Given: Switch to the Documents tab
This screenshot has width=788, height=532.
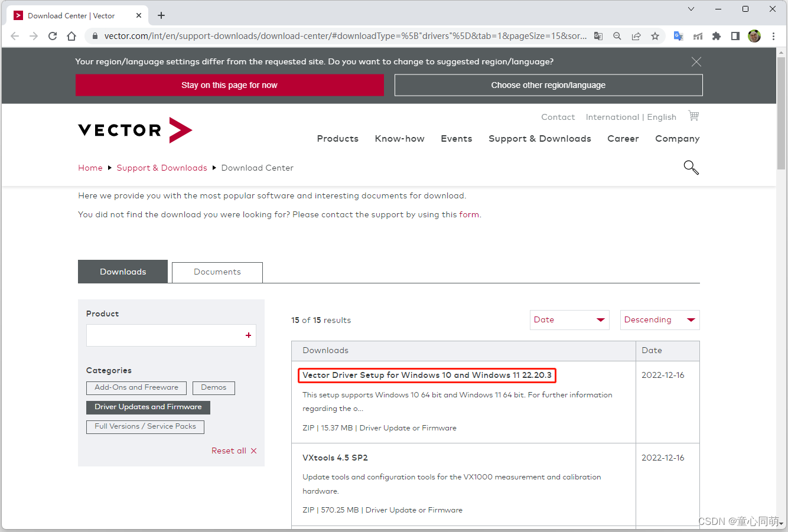Looking at the screenshot, I should click(x=217, y=272).
